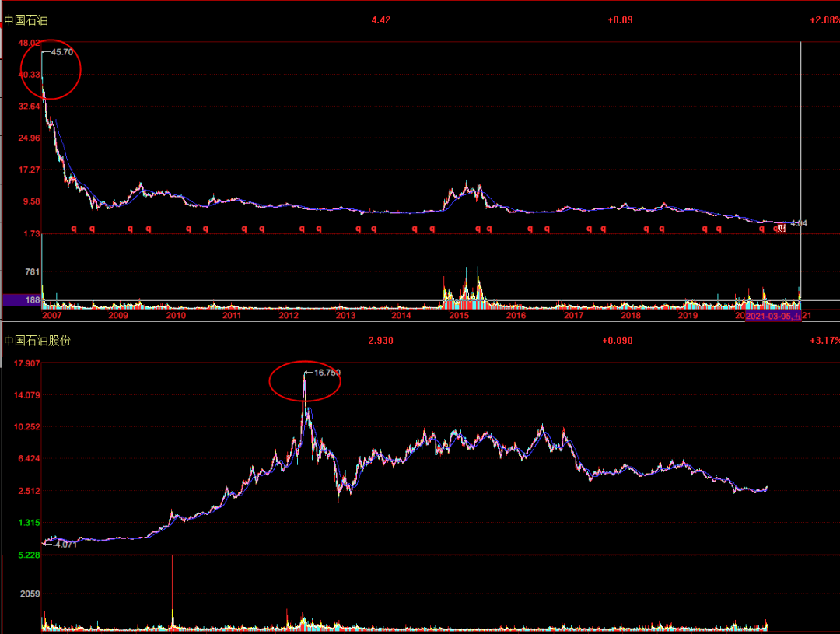Click the 1.73 price axis label

click(x=32, y=233)
